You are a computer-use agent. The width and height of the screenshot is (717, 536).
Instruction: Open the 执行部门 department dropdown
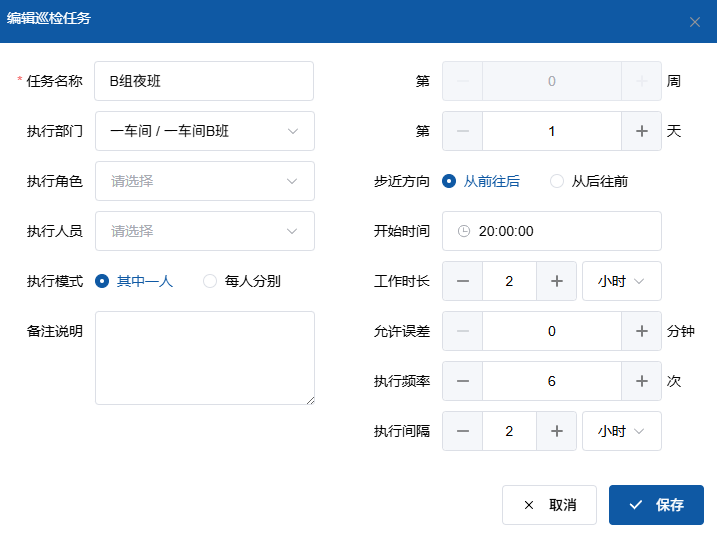click(x=205, y=131)
